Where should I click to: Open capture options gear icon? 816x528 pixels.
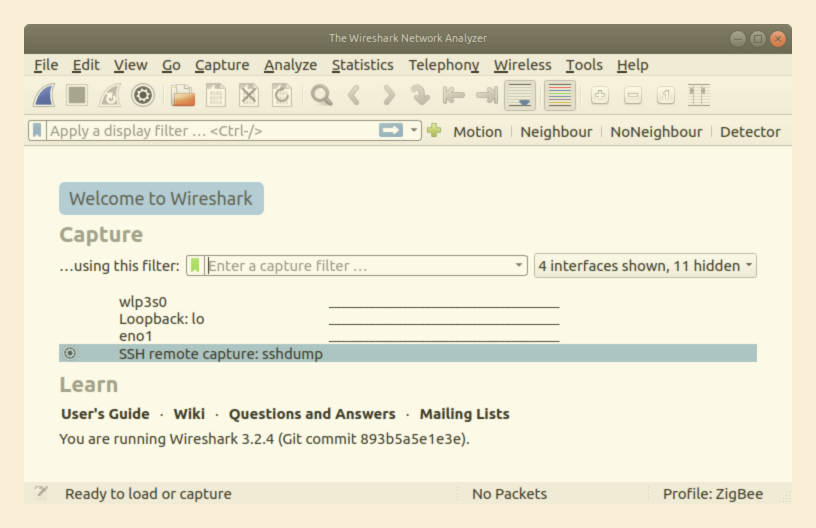coord(143,96)
